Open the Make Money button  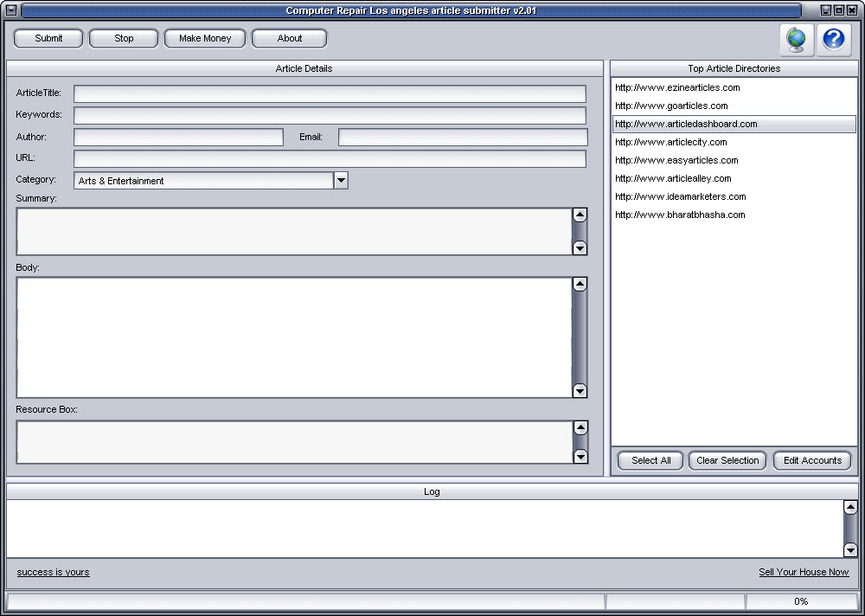click(205, 38)
